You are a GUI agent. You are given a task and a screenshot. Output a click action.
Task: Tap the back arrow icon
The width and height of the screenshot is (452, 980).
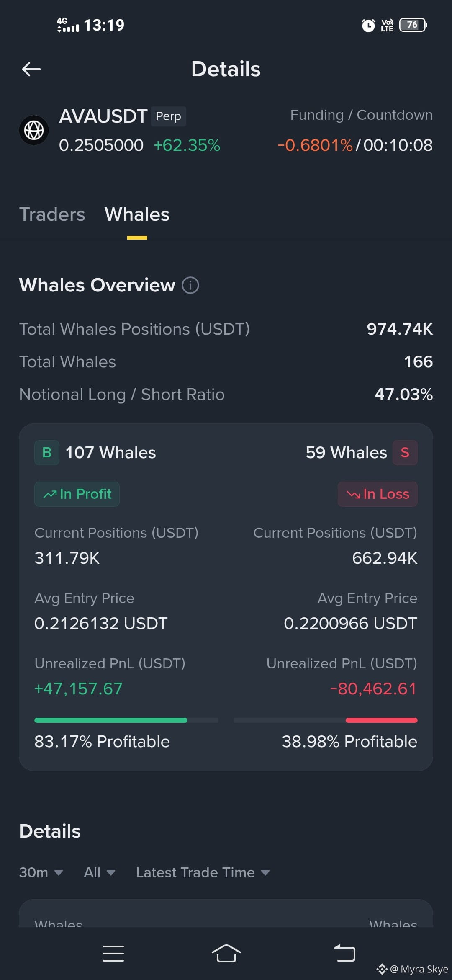click(31, 69)
